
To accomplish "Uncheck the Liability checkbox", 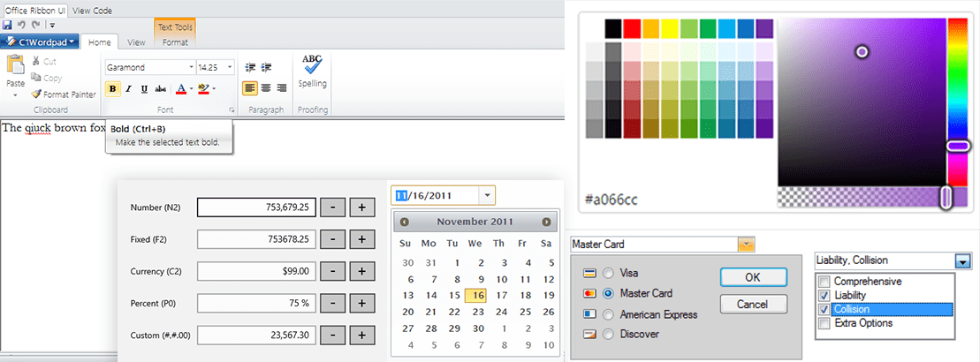I will pos(824,296).
